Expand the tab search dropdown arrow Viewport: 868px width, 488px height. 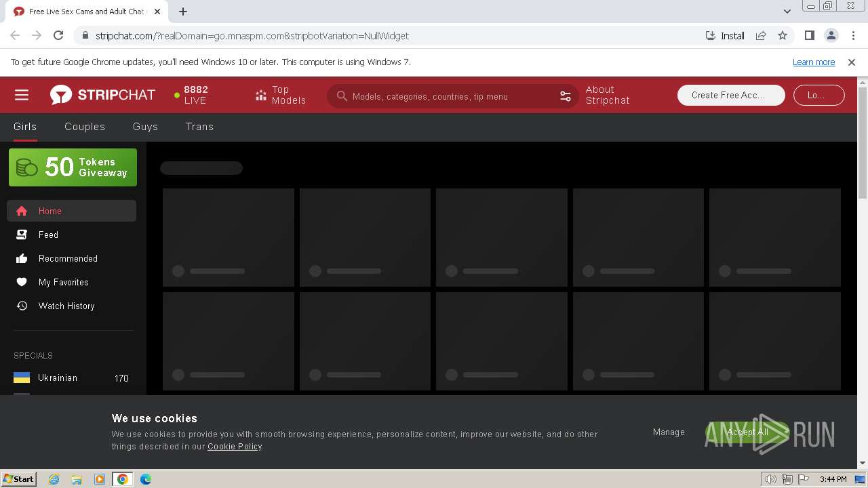coord(787,12)
